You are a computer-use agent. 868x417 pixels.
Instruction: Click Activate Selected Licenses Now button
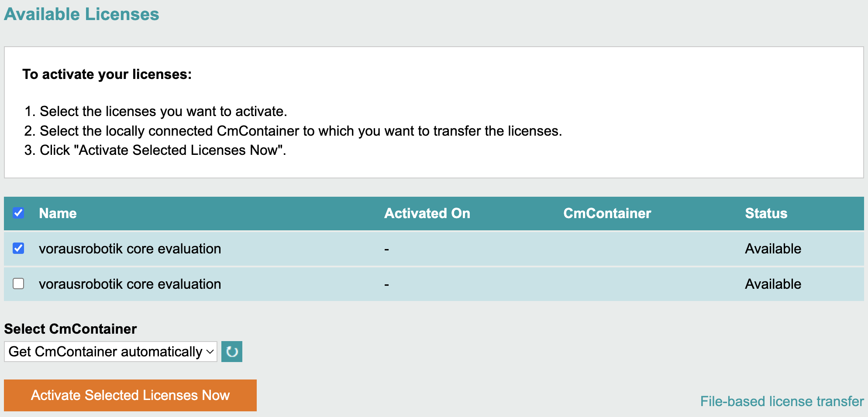(x=130, y=395)
